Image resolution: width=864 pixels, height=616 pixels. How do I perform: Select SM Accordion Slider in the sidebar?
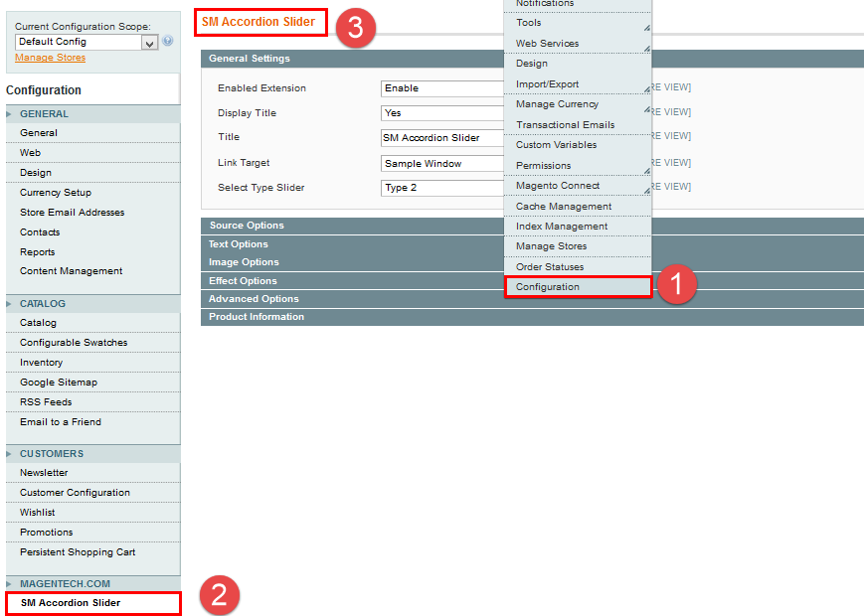(92, 603)
